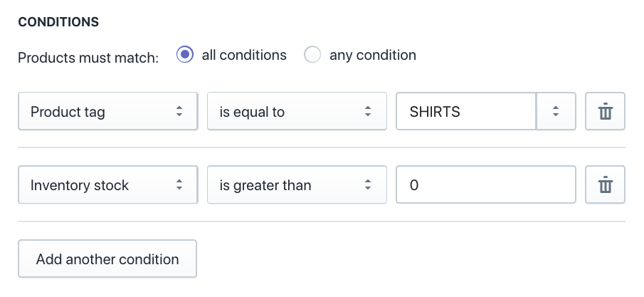The image size is (644, 297).
Task: Open the Inventory stock field dropdown
Action: tap(100, 185)
